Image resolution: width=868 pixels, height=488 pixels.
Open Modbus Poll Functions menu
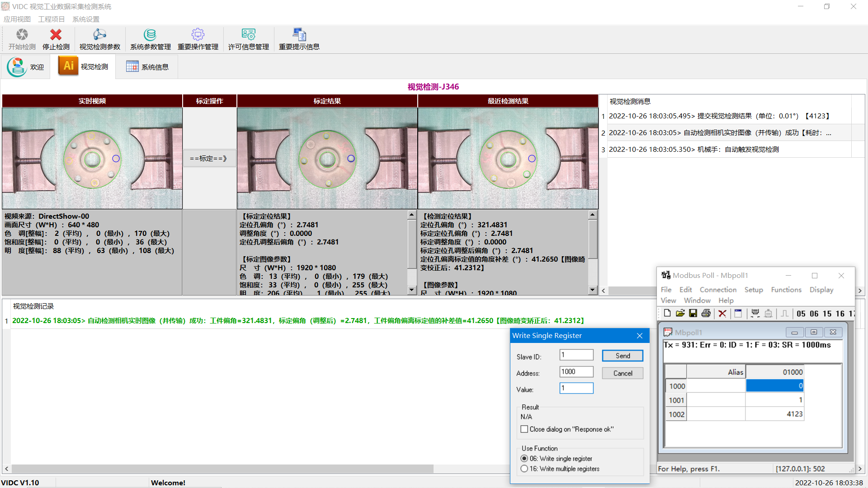[x=786, y=290]
